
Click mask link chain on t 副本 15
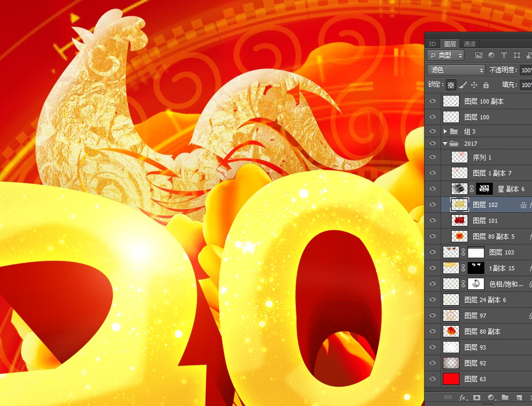463,268
